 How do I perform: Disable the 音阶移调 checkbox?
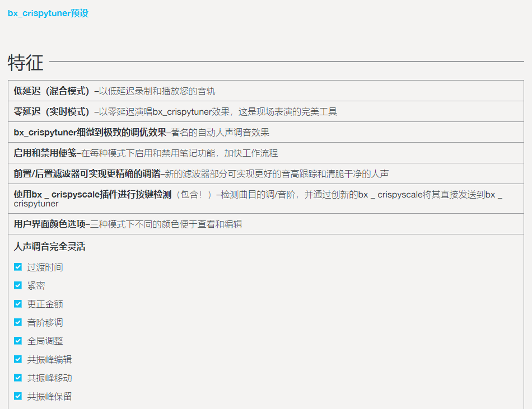(x=18, y=323)
